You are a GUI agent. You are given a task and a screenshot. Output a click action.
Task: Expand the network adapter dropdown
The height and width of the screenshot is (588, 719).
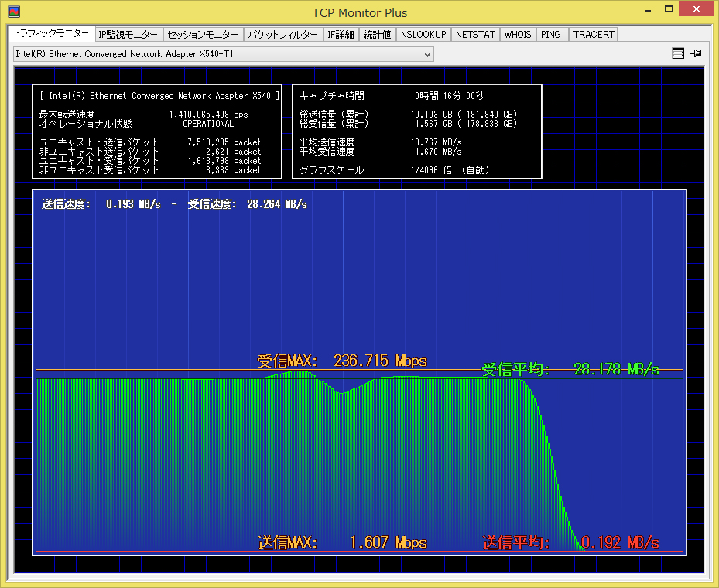click(x=427, y=54)
